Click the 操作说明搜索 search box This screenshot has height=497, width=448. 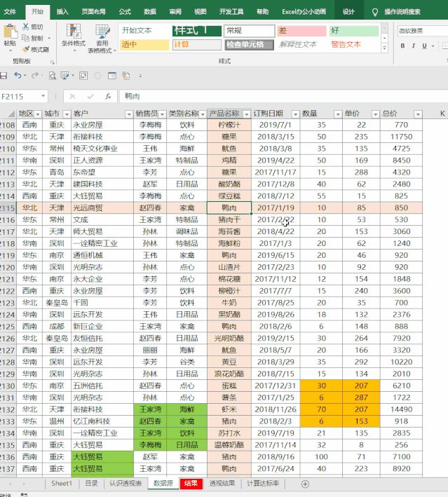tap(402, 12)
